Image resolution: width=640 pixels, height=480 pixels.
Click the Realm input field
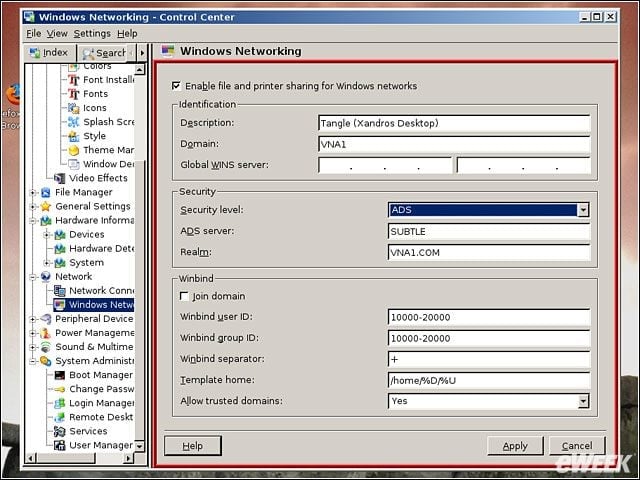click(x=489, y=253)
